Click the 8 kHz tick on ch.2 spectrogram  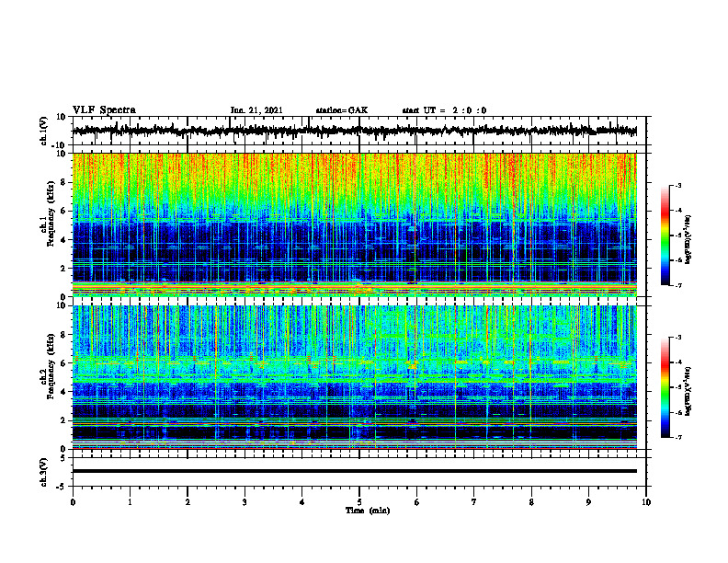click(63, 335)
